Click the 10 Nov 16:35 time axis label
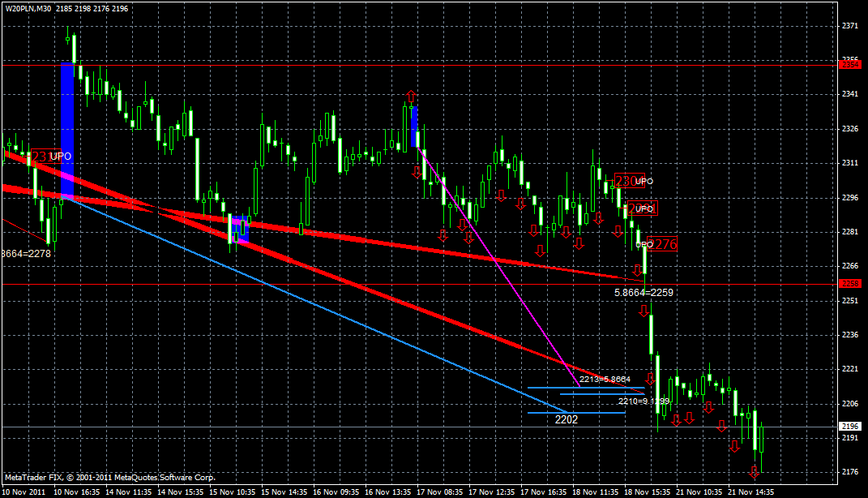 point(77,492)
